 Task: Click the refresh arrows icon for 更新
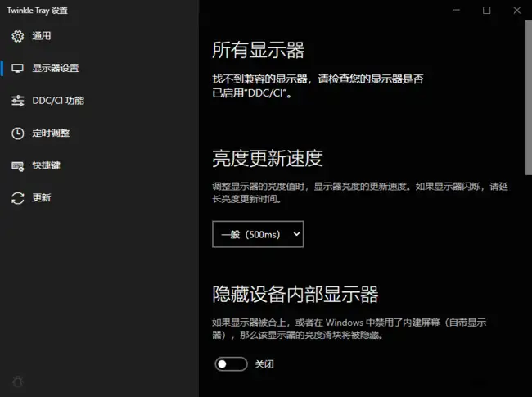pos(18,198)
